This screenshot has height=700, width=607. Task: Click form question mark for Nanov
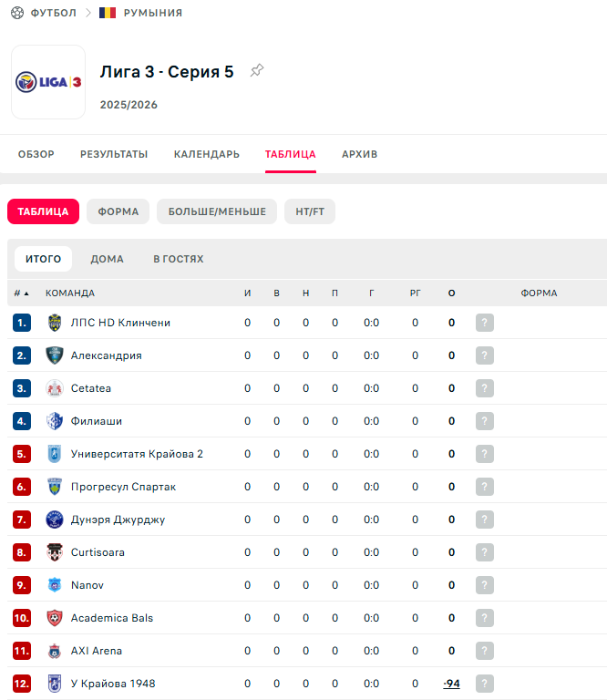coord(484,585)
